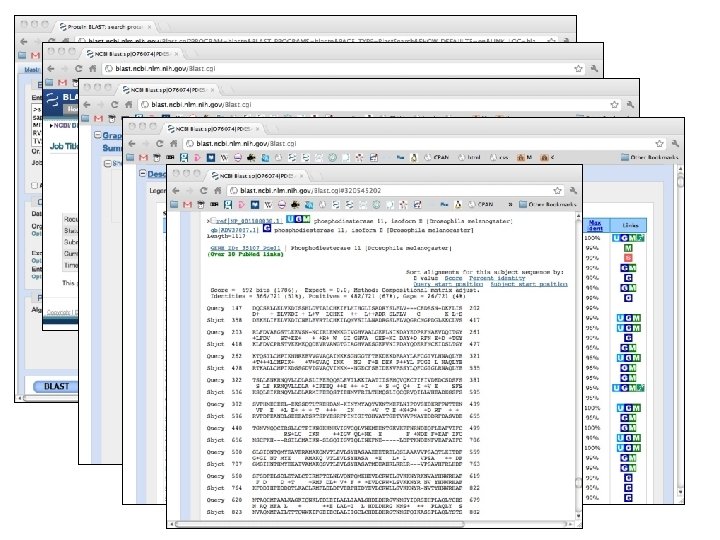Bookmark the front window's page with the star
720x540 pixels.
[557, 191]
